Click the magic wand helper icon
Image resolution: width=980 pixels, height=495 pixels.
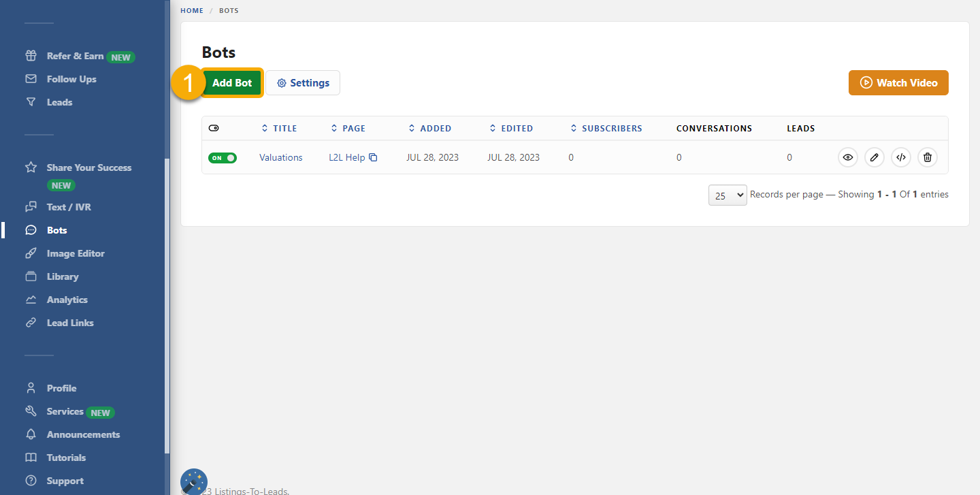(x=194, y=481)
